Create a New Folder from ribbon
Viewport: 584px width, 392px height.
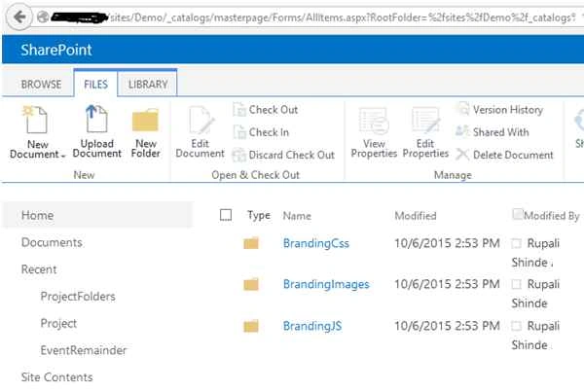(145, 132)
